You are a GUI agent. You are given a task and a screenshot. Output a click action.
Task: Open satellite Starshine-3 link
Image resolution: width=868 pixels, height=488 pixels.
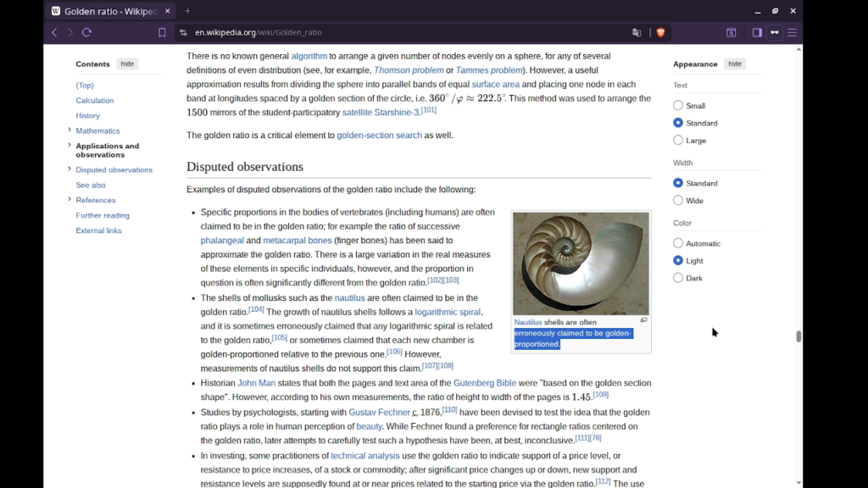click(x=381, y=113)
